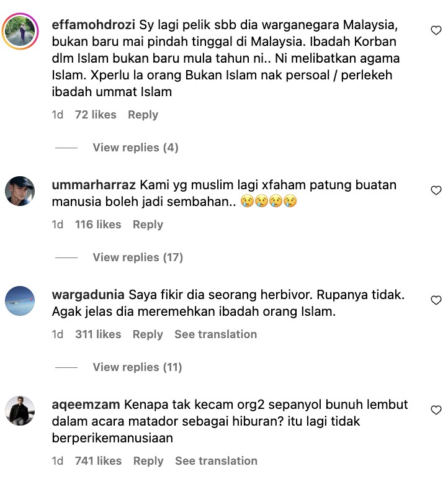Open ummarharraz's avatar photo
This screenshot has width=448, height=479.
pos(20,191)
